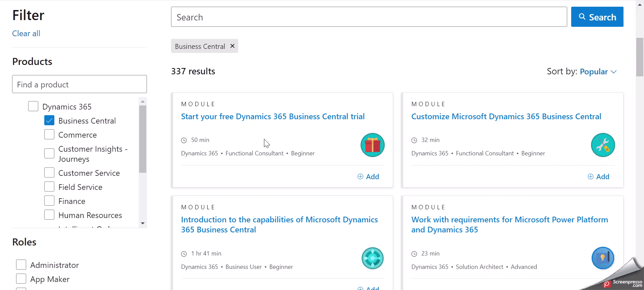Click Clear all filters link
This screenshot has width=644, height=290.
point(26,33)
